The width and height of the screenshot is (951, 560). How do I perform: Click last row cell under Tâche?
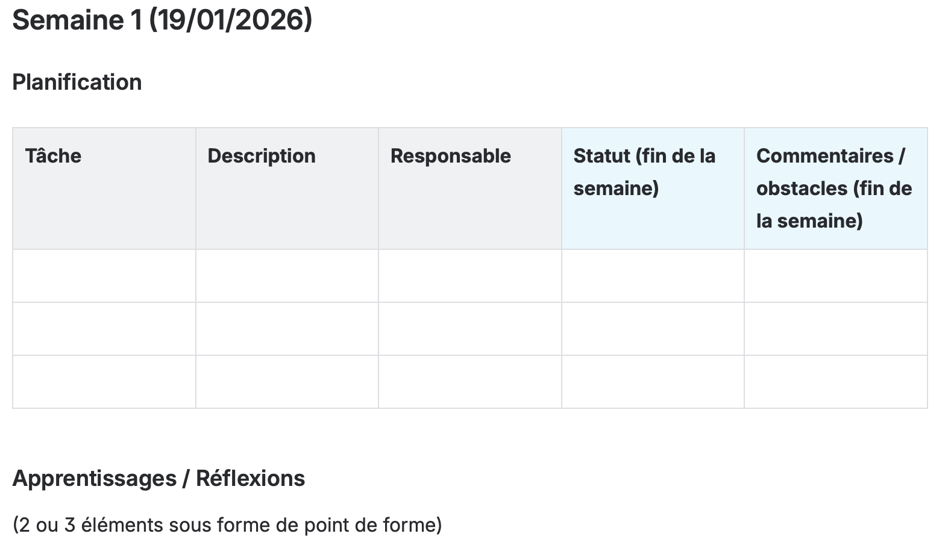(104, 382)
